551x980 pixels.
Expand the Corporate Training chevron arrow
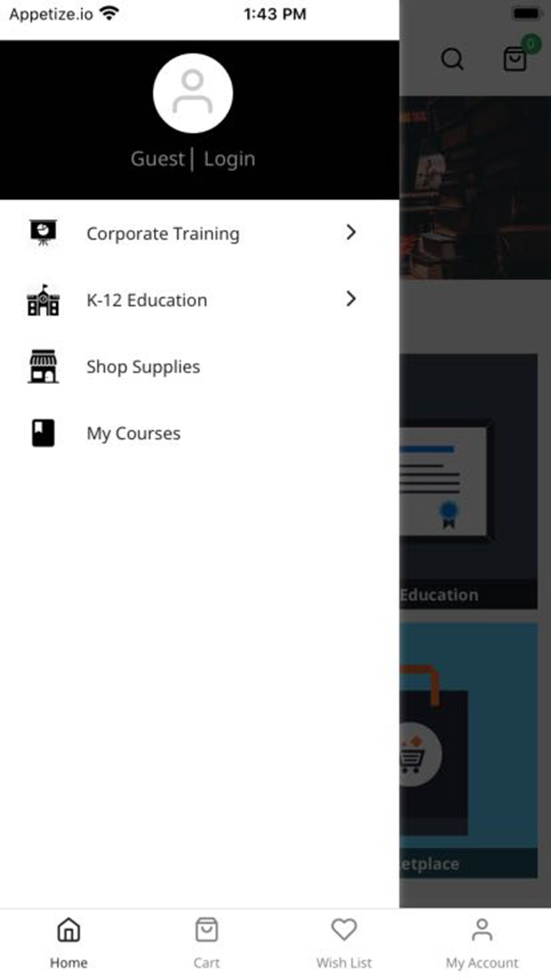[351, 233]
